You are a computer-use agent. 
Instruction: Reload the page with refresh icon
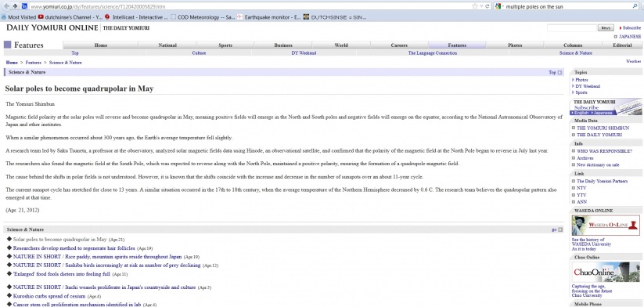pyautogui.click(x=487, y=6)
